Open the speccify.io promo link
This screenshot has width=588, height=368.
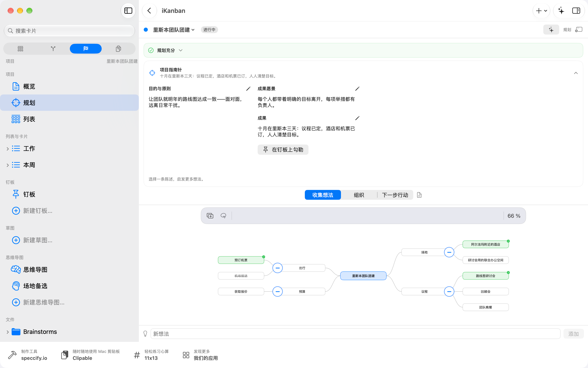[28, 355]
